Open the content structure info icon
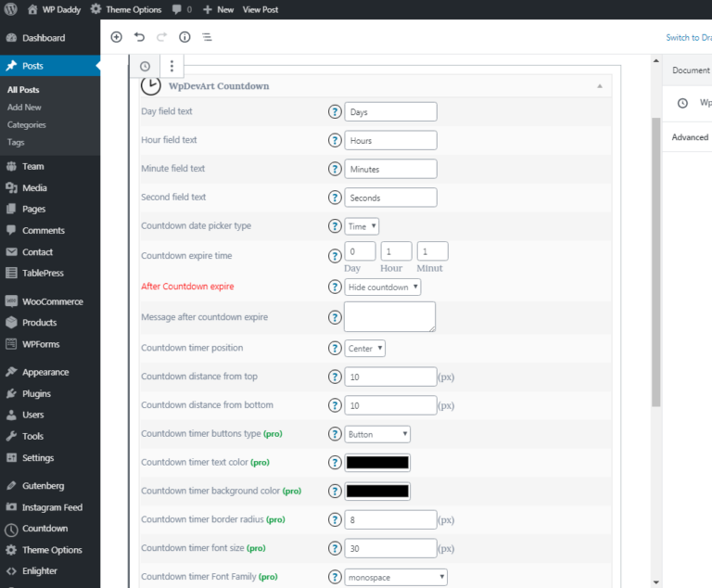Viewport: 712px width, 588px height. [184, 37]
